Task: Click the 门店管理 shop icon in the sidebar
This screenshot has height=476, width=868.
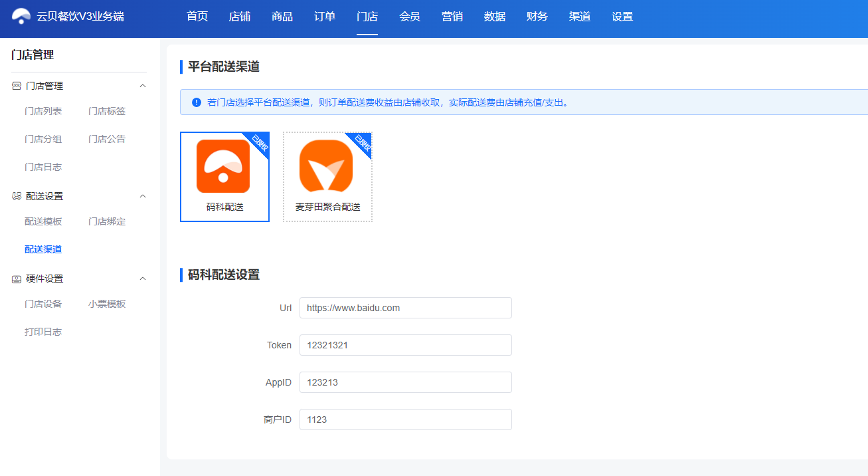Action: click(x=17, y=86)
